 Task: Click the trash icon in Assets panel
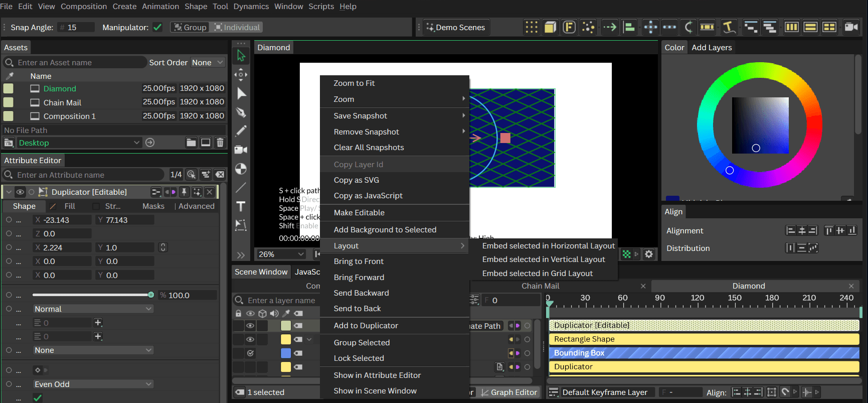[220, 143]
